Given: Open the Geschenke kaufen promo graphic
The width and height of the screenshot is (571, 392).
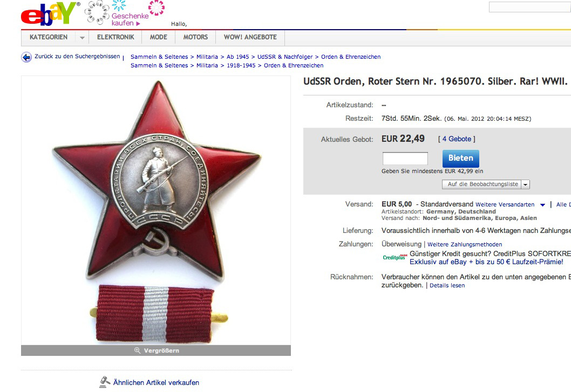Looking at the screenshot, I should (125, 13).
